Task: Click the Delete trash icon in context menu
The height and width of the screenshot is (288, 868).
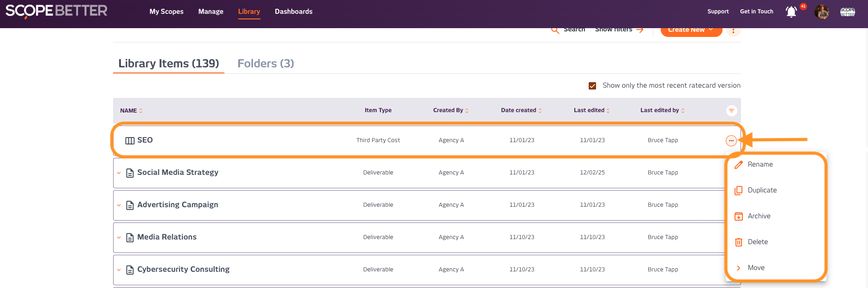Action: point(739,242)
